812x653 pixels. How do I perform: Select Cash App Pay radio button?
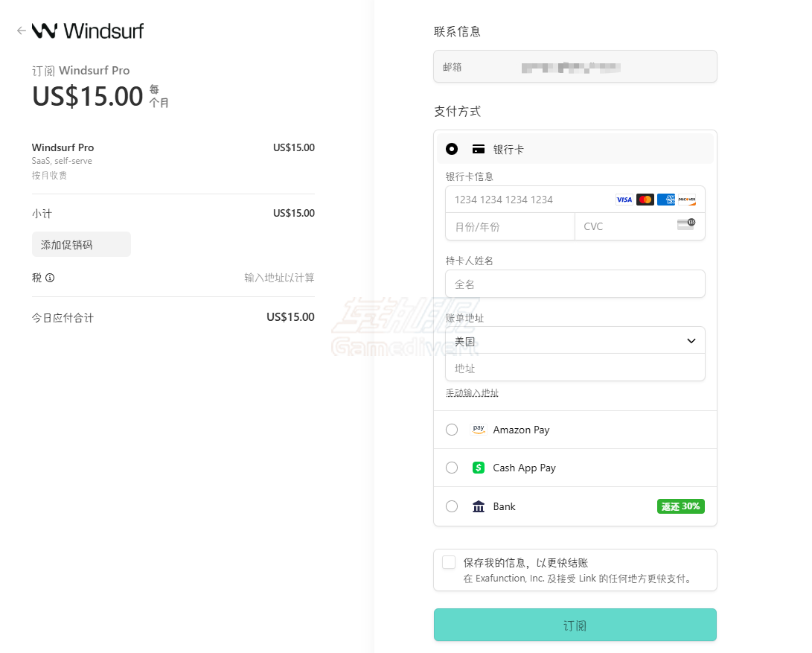click(452, 468)
